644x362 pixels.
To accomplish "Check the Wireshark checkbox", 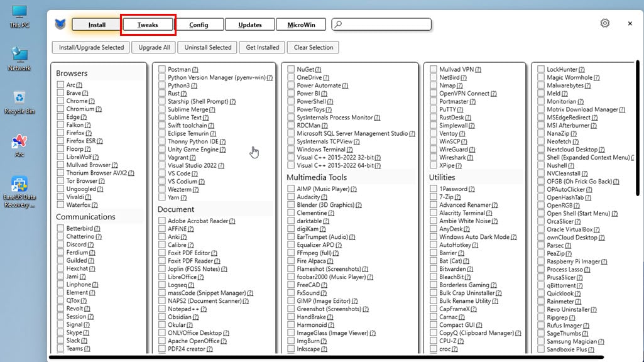I will tap(434, 157).
